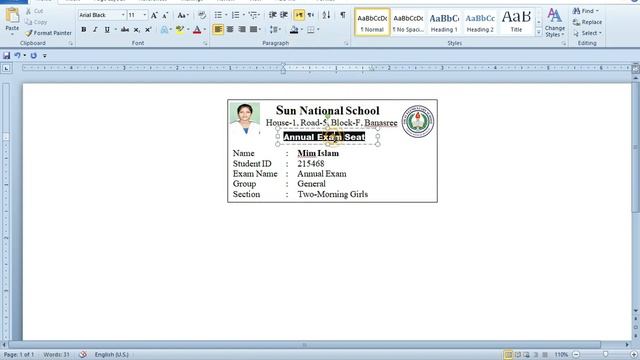Apply the text highlight color
The height and width of the screenshot is (360, 640).
click(179, 29)
